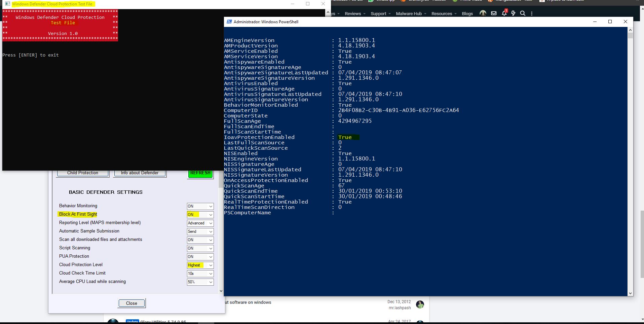
Task: Open the Automatic Sample Submission dropdown
Action: [200, 231]
